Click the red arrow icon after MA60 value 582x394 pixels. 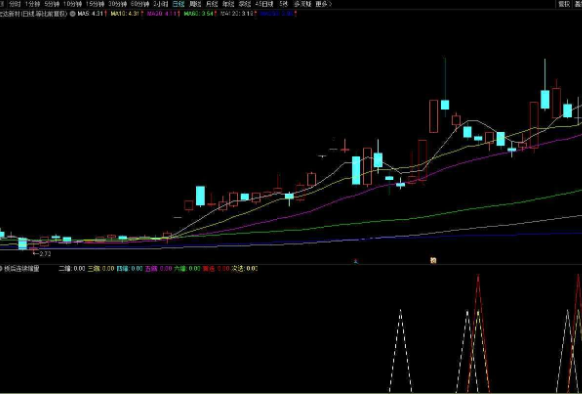point(216,14)
